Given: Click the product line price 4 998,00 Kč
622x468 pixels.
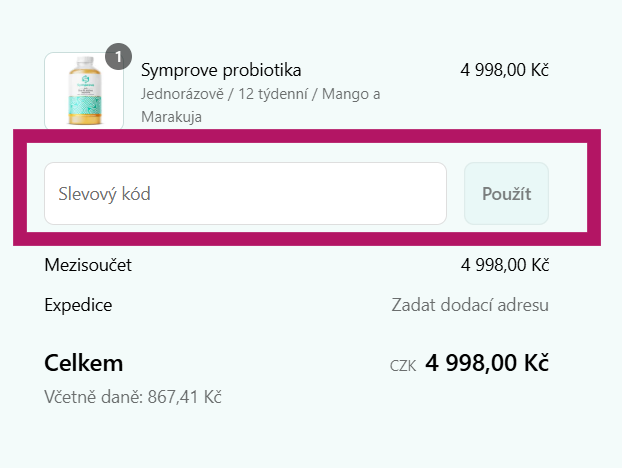Looking at the screenshot, I should [x=505, y=70].
